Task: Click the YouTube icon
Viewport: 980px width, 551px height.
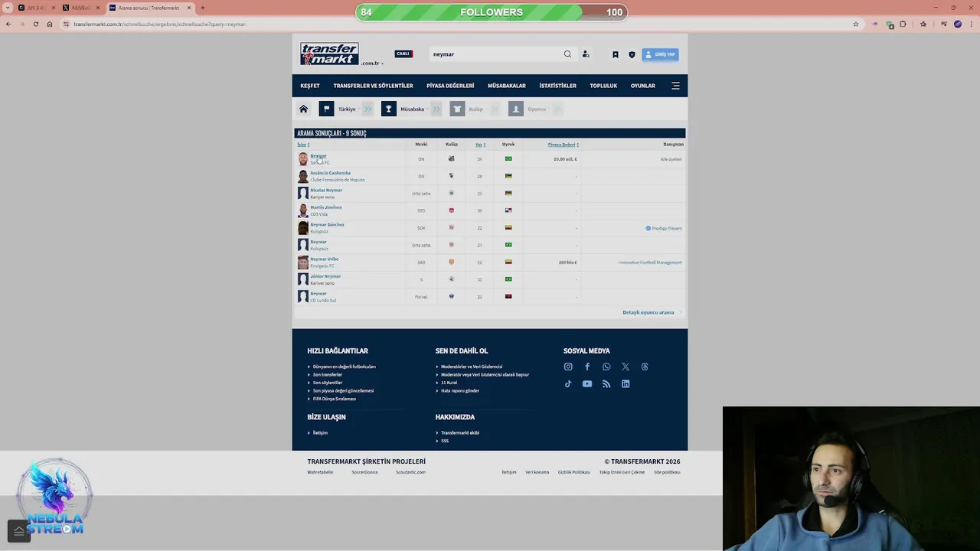Action: pyautogui.click(x=587, y=384)
